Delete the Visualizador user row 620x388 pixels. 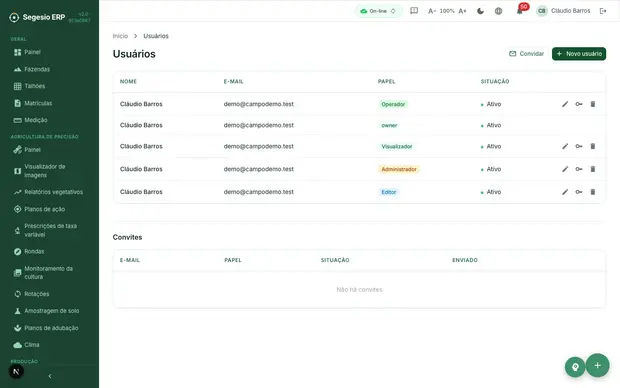pyautogui.click(x=593, y=146)
